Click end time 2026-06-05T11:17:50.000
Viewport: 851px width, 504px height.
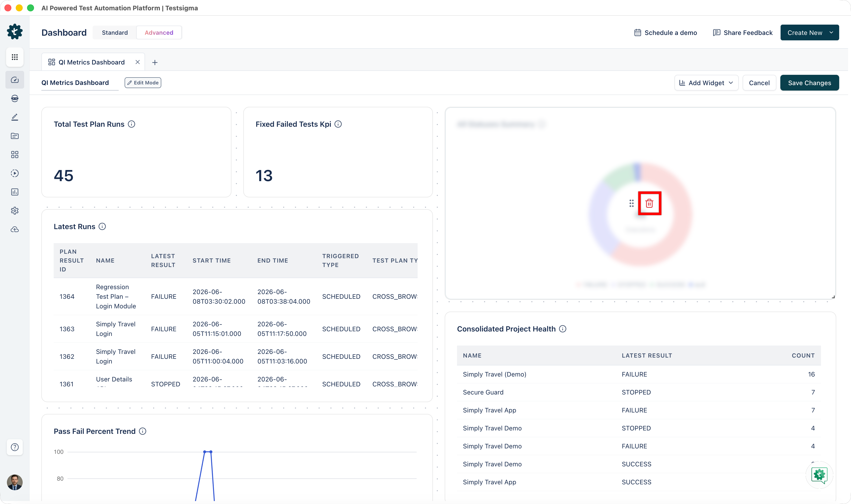282,329
